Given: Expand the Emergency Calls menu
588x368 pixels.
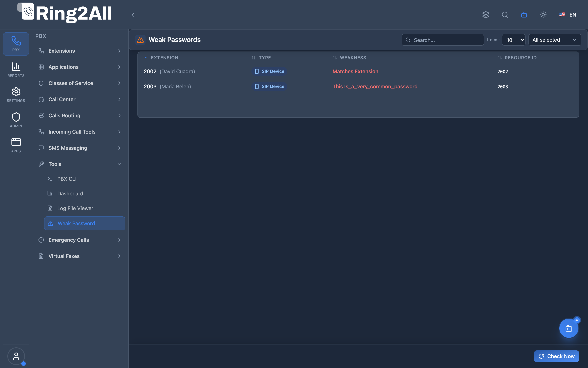Looking at the screenshot, I should (80, 240).
